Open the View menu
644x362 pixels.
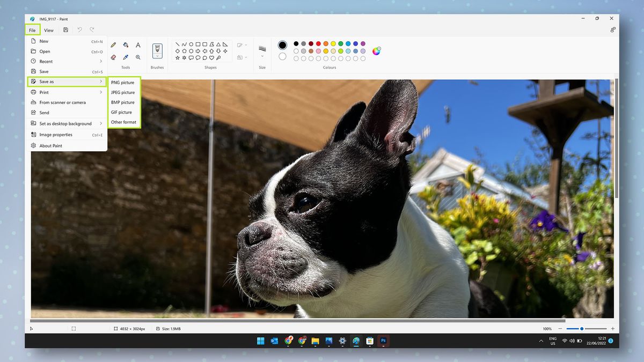(x=48, y=31)
